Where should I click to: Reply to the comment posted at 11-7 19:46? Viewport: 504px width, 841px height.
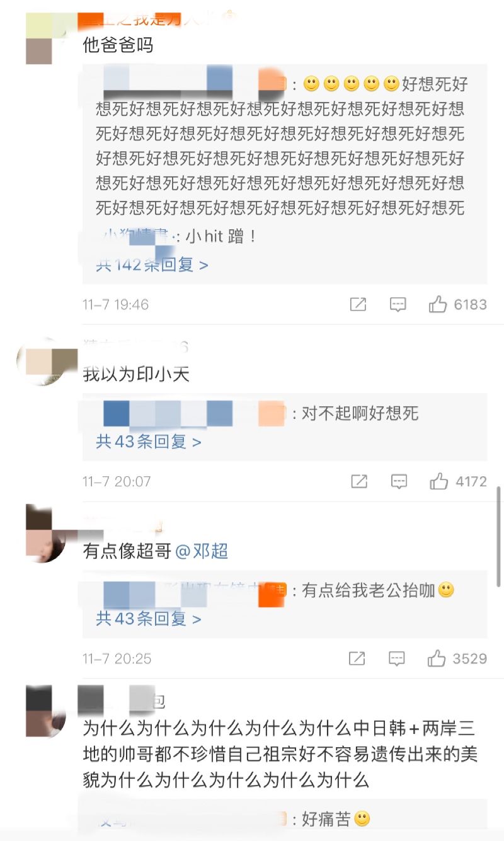coord(398,305)
